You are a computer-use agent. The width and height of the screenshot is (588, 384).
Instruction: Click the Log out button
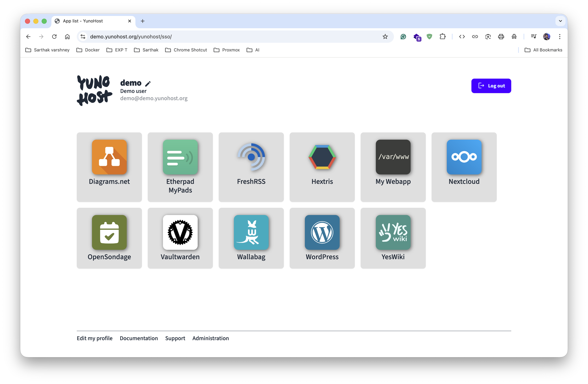pos(491,86)
